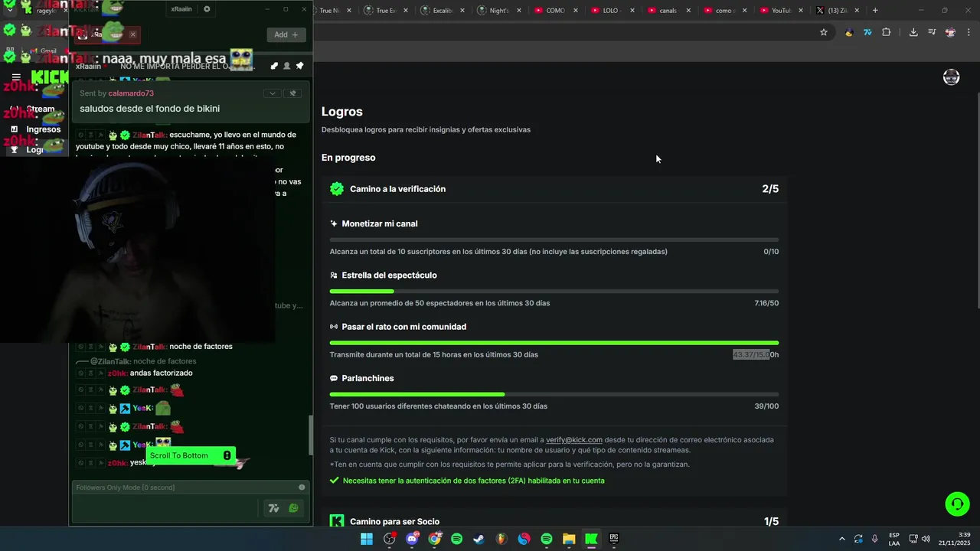Open calamardo73's profile from the pinned message

131,93
